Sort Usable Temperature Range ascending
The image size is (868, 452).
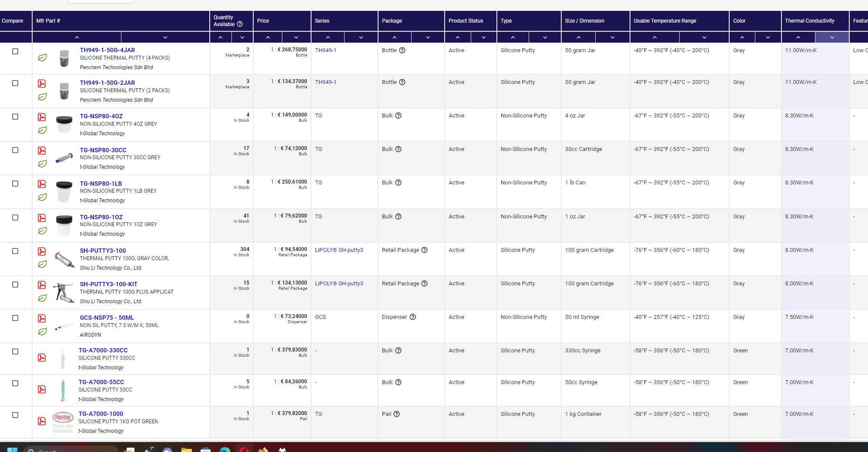[x=655, y=37]
